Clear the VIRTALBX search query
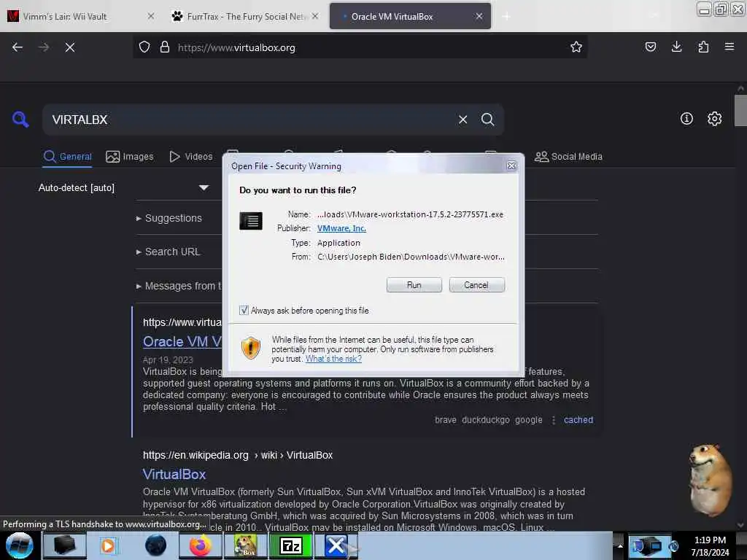The height and width of the screenshot is (560, 747). pyautogui.click(x=462, y=120)
